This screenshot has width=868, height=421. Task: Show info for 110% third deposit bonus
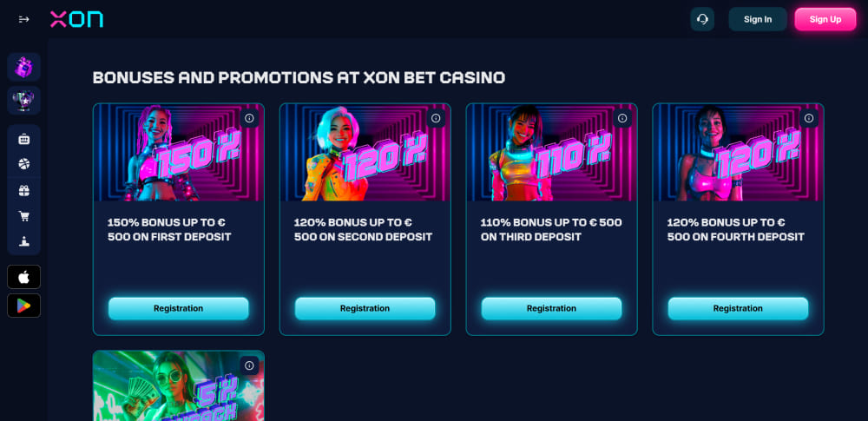pos(622,118)
